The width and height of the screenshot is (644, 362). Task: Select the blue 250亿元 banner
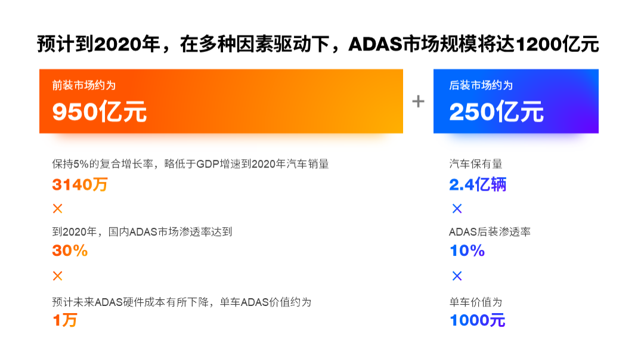tap(516, 101)
